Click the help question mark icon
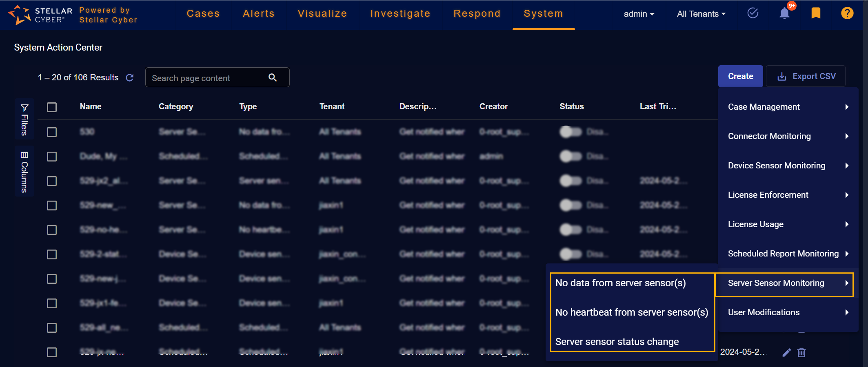 tap(847, 13)
